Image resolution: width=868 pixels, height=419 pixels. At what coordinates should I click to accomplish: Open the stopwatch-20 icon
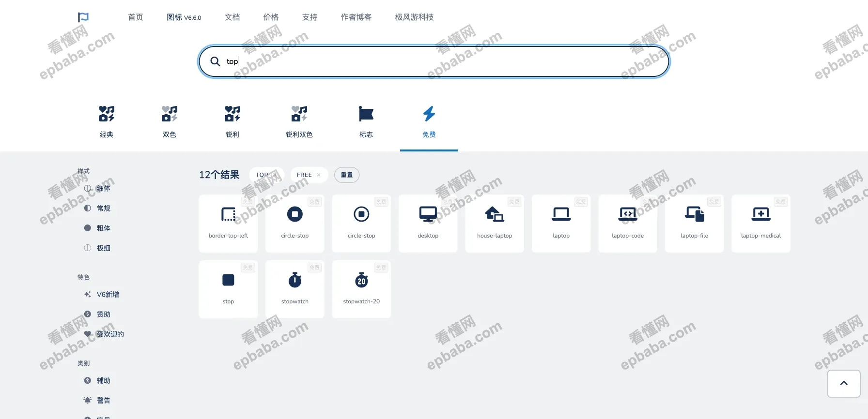coord(361,289)
